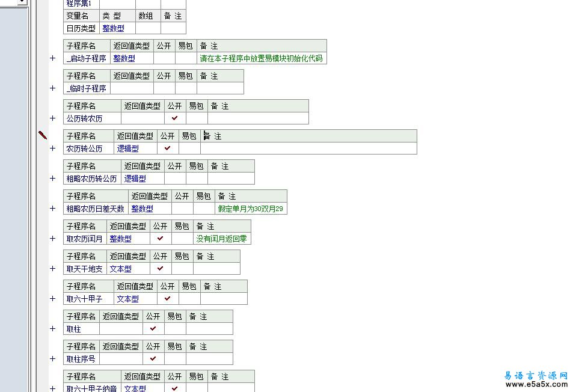
Task: Expand the 取天干地支 subroutine
Action: (x=53, y=269)
